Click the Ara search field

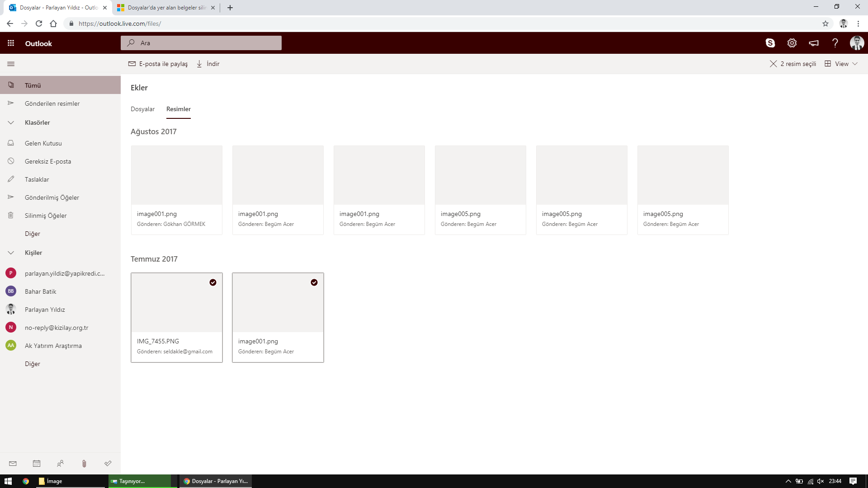click(x=201, y=43)
